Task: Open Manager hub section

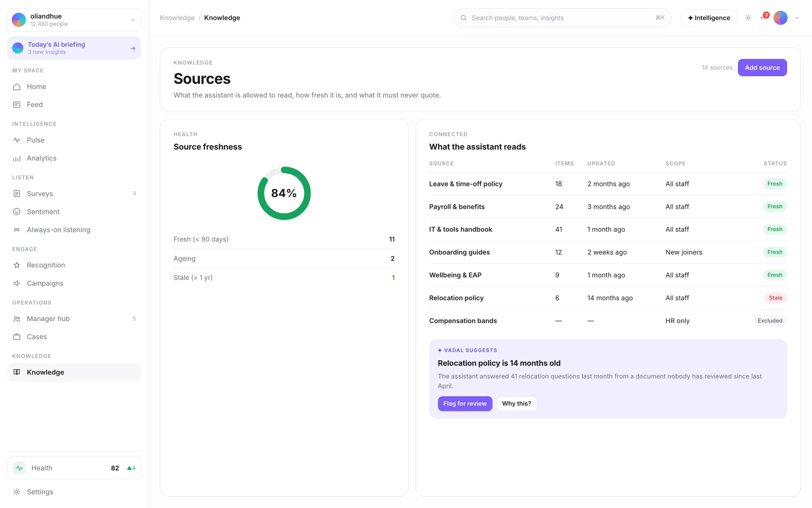Action: click(74, 319)
